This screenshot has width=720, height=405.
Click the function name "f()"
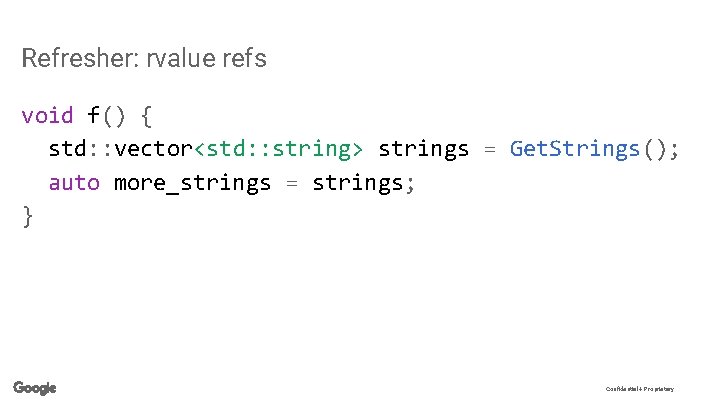point(109,116)
